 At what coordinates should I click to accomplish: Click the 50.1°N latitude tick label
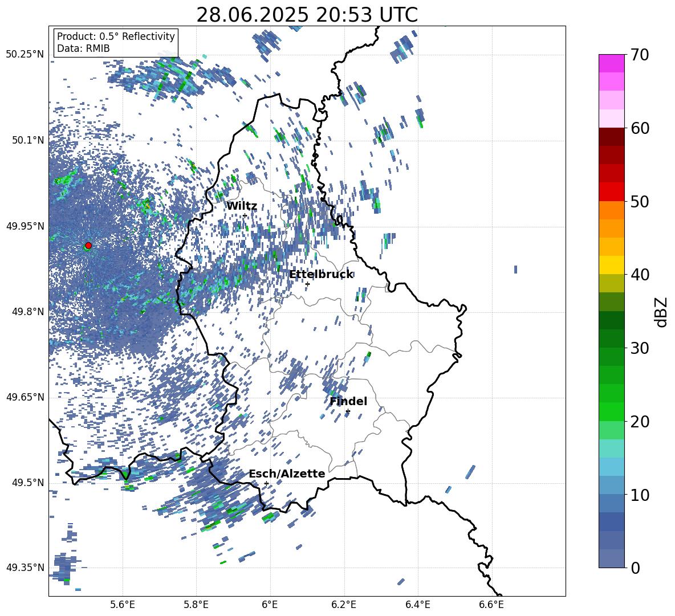[x=27, y=140]
